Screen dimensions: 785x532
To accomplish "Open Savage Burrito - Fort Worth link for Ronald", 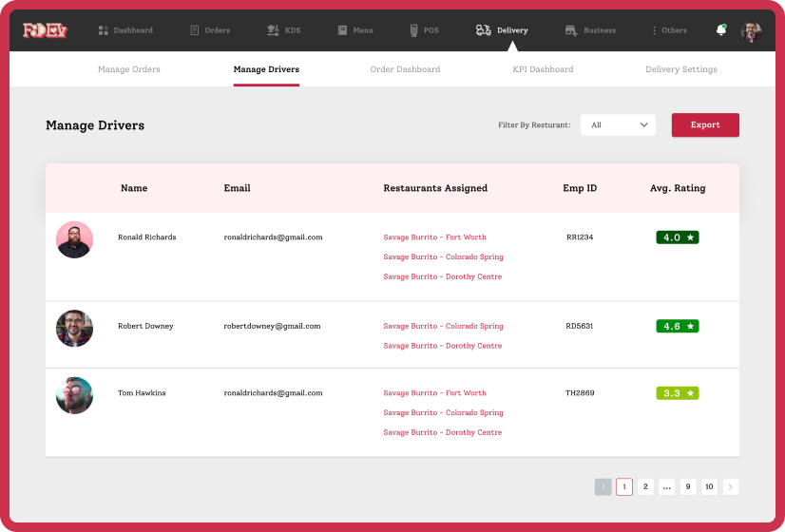I will coord(434,237).
